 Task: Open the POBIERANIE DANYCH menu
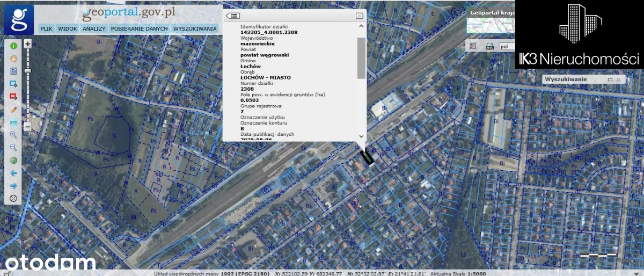pyautogui.click(x=139, y=28)
